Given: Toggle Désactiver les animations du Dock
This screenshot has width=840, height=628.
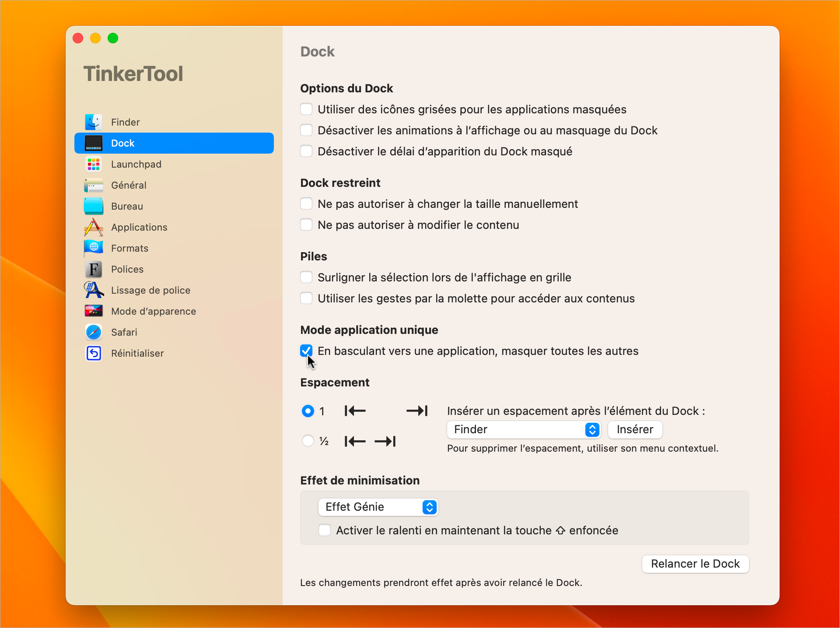Looking at the screenshot, I should 306,130.
